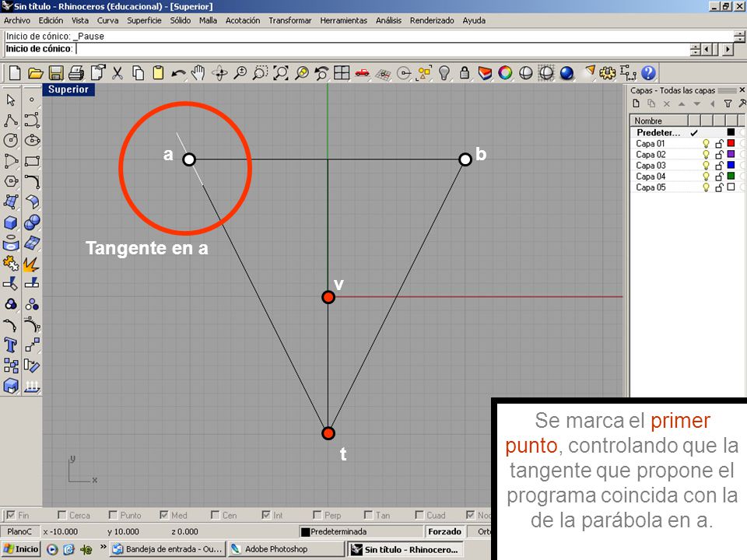Undo with the curved arrow icon
This screenshot has height=560, width=747.
179,73
